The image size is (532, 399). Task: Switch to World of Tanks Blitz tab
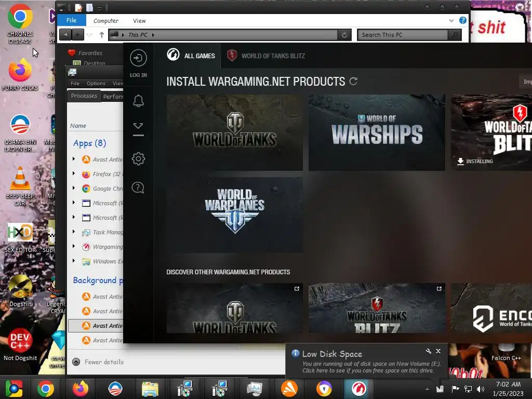click(266, 56)
